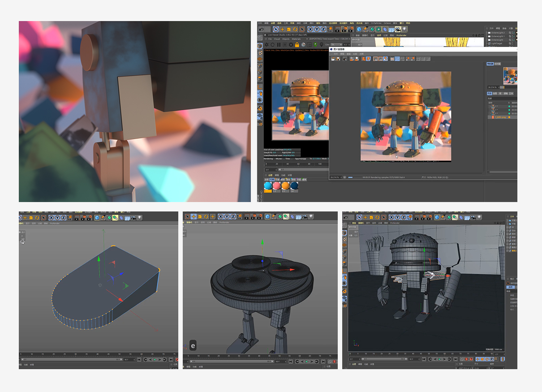542x392 pixels.
Task: Click Render View clapperboard in render screenshot toolbar
Action: click(x=338, y=29)
